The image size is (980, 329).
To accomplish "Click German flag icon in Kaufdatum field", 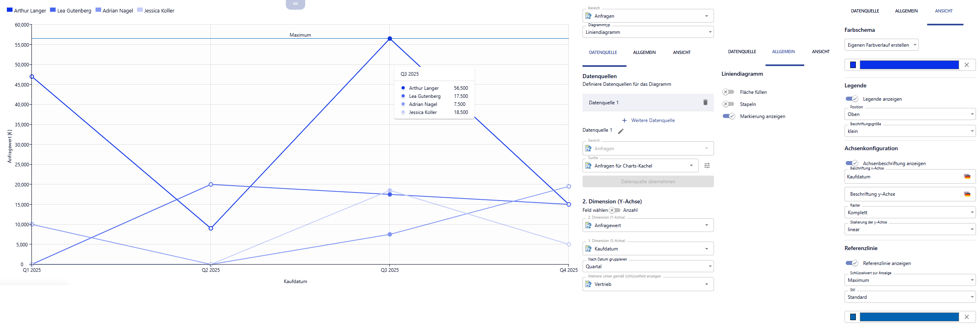I will 967,176.
